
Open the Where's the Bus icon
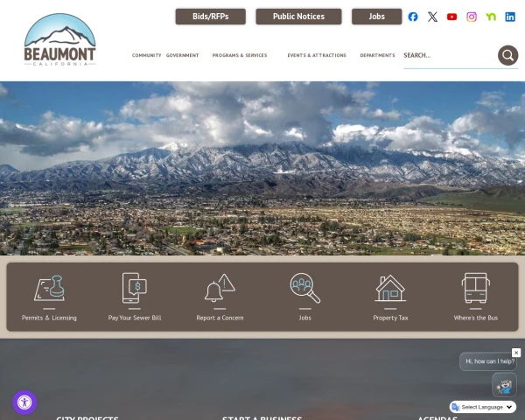click(475, 288)
